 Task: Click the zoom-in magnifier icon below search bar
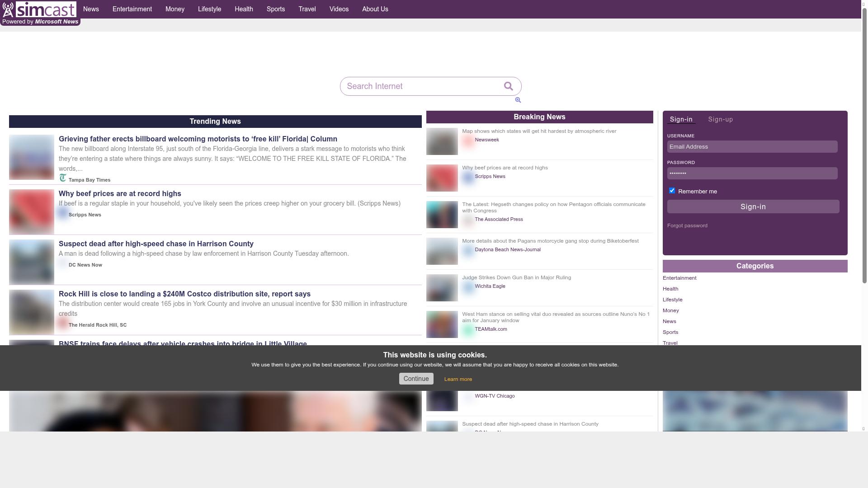[x=518, y=100]
